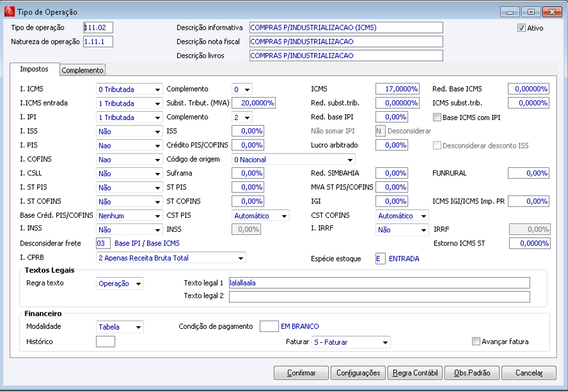Click the Confirmar button
Image resolution: width=568 pixels, height=392 pixels.
301,373
